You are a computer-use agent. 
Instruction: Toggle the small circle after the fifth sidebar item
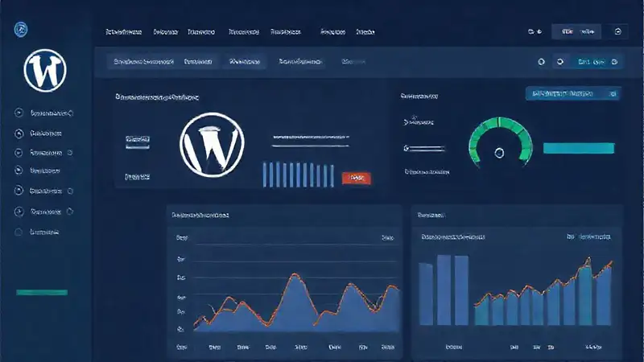70,191
